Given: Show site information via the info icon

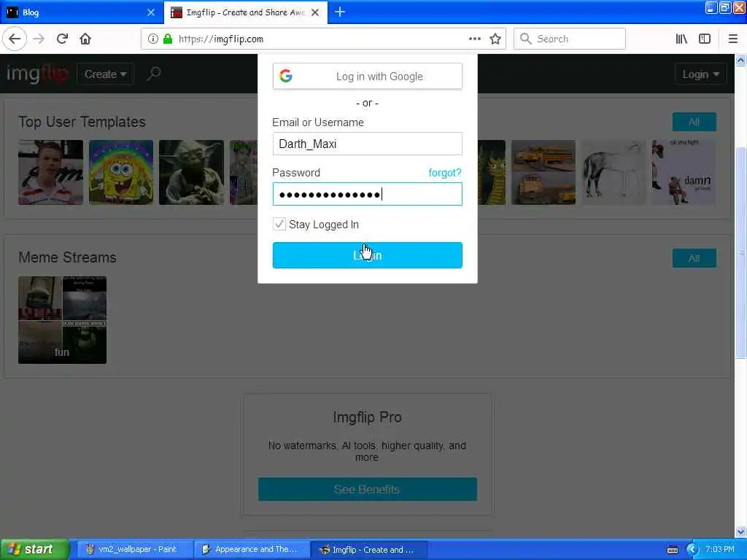Looking at the screenshot, I should pos(152,39).
